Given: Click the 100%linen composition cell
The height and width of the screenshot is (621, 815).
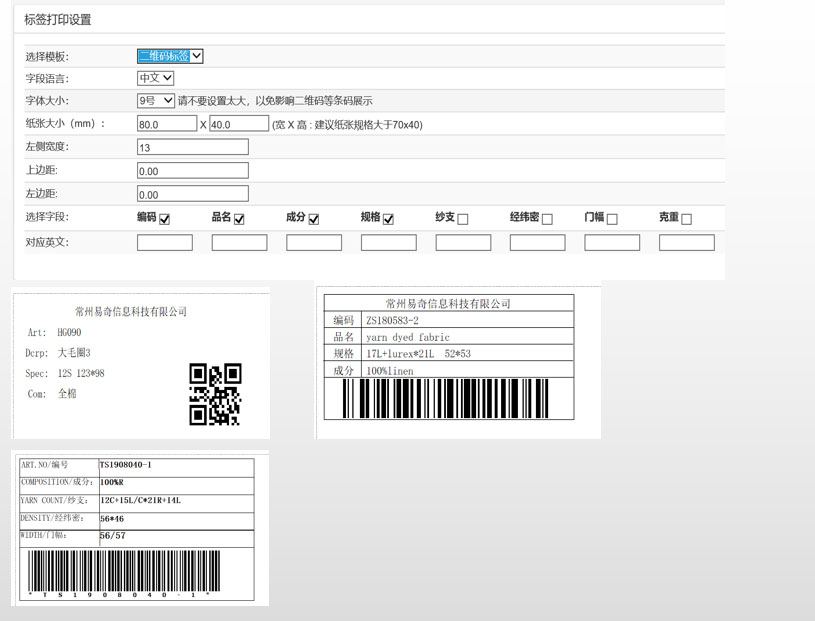Looking at the screenshot, I should pos(467,371).
